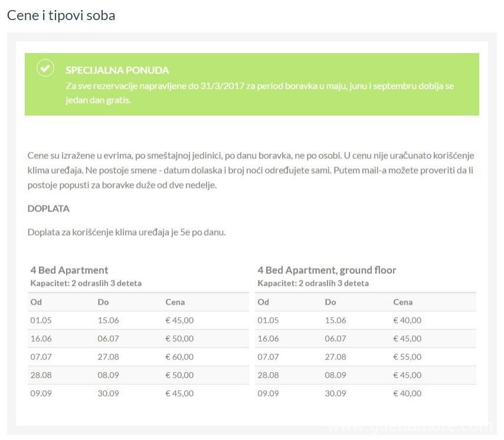Select the € 55,00 price in ground floor table
504x440 pixels.
[x=407, y=357]
